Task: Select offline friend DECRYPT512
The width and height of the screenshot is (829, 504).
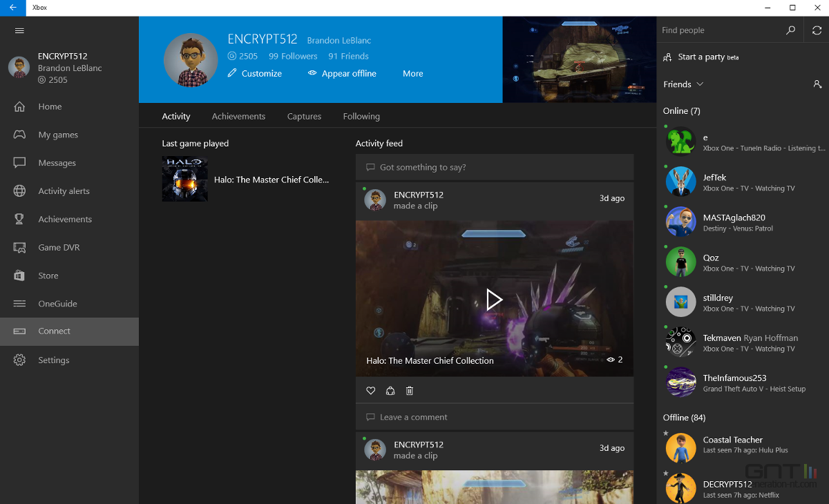Action: [743, 487]
